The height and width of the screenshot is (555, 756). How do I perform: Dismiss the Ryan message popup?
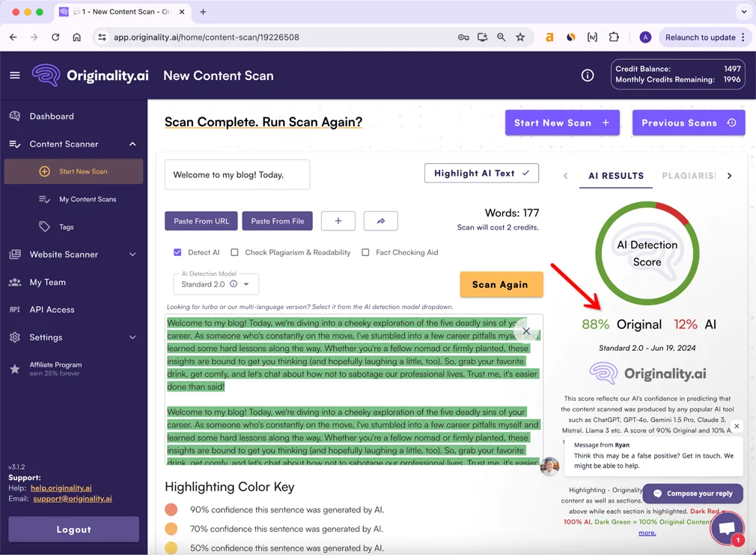(x=737, y=426)
